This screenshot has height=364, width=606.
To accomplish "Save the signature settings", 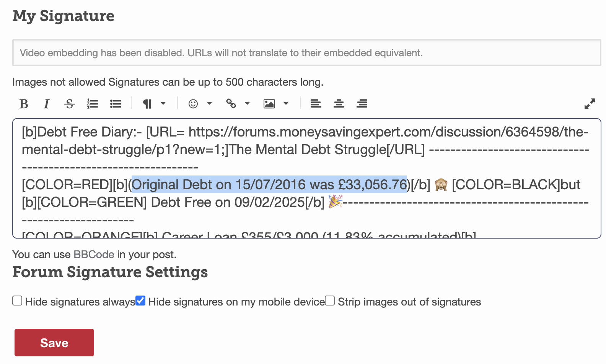I will pyautogui.click(x=54, y=343).
